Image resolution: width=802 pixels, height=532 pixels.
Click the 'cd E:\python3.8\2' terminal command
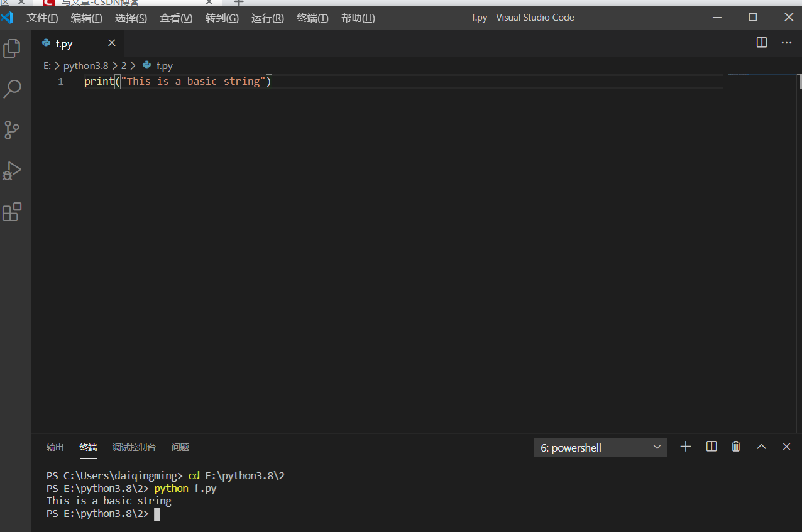pos(236,475)
